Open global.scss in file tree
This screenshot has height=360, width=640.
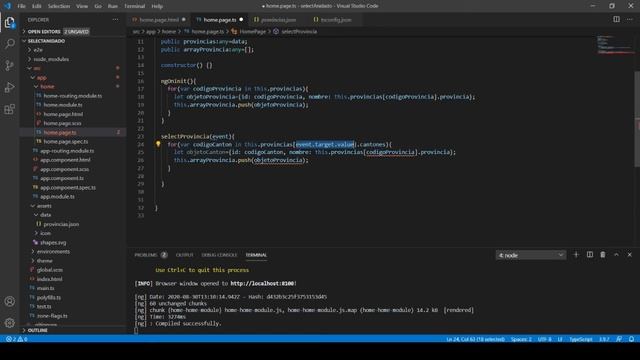click(50, 270)
